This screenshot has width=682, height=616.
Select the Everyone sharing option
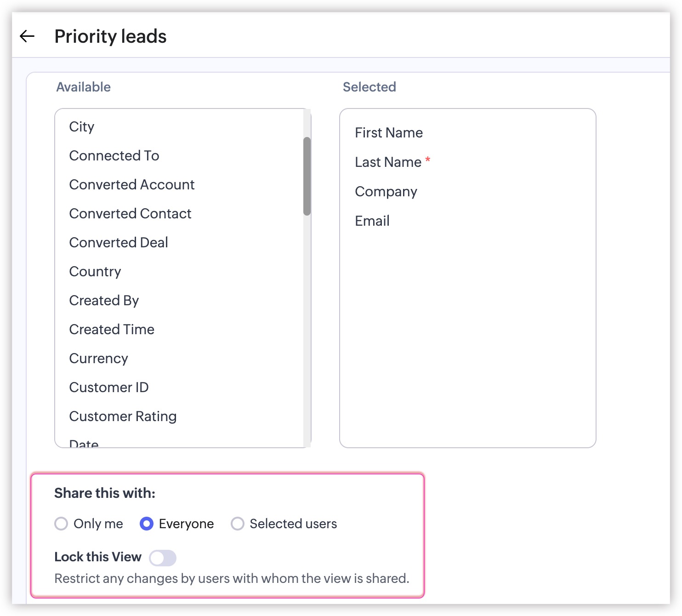147,524
